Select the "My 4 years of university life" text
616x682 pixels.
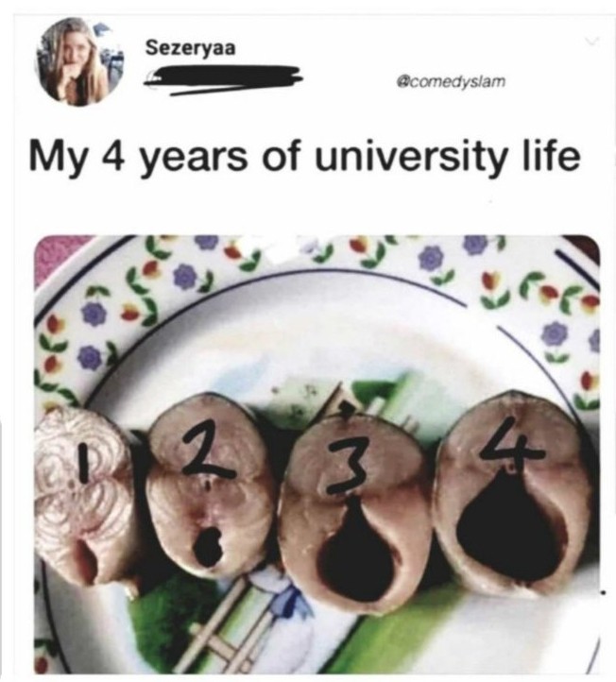click(304, 157)
